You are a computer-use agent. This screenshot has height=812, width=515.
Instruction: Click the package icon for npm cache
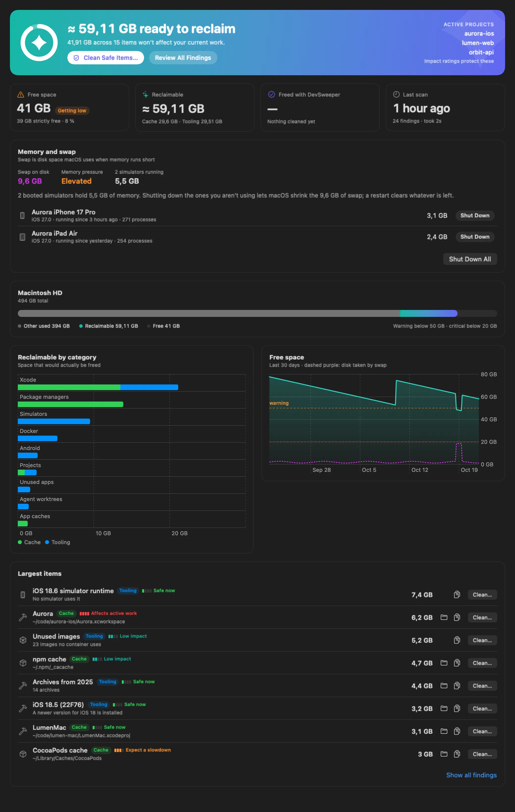23,663
